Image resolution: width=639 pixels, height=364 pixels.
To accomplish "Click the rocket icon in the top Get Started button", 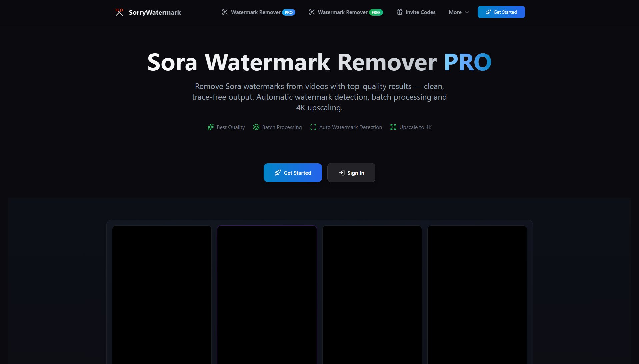I will (488, 12).
